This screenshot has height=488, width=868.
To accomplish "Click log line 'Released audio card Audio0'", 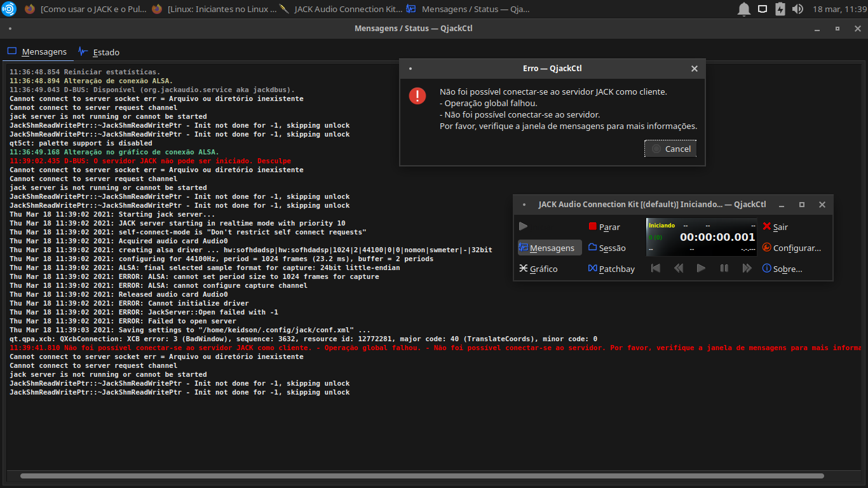I will point(119,294).
